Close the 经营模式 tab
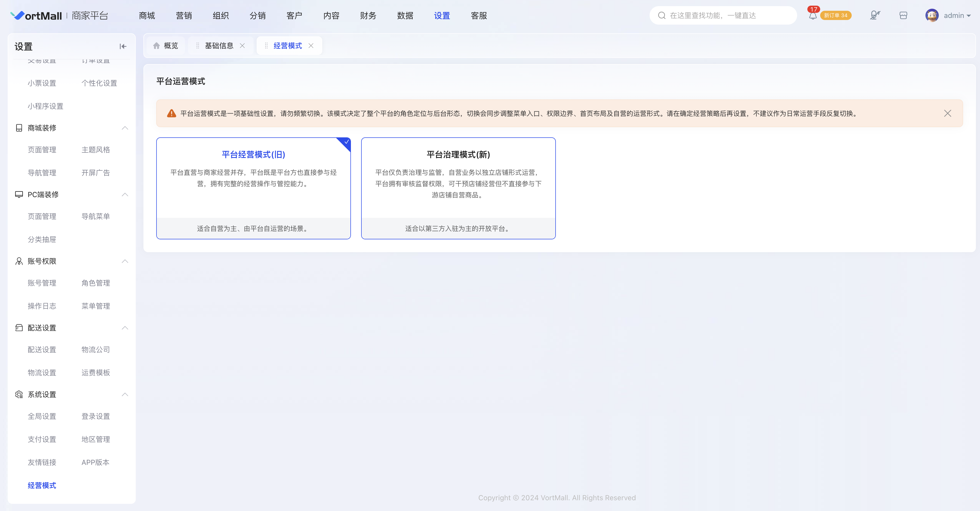The height and width of the screenshot is (511, 980). 311,46
